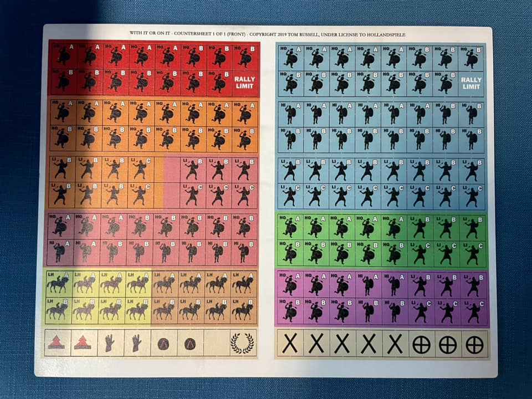Pick the rightmost green LI C counter
532x399 pixels.
(472, 253)
